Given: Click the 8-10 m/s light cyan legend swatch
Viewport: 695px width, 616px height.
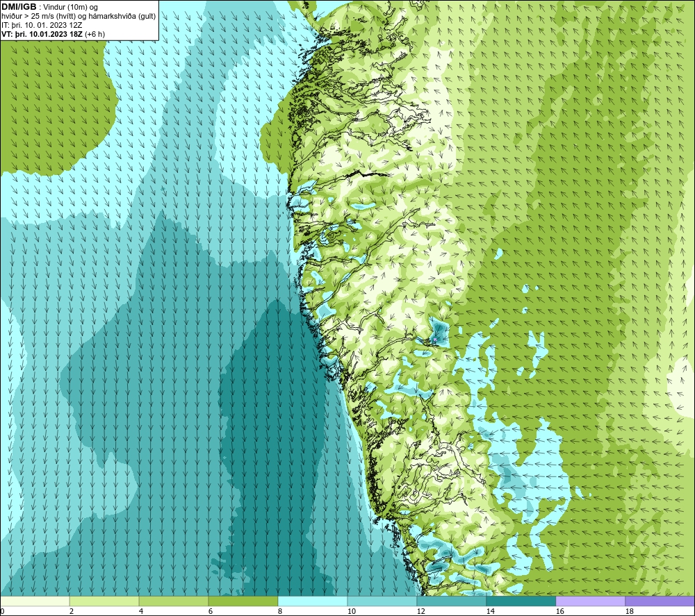Looking at the screenshot, I should coord(313,601).
